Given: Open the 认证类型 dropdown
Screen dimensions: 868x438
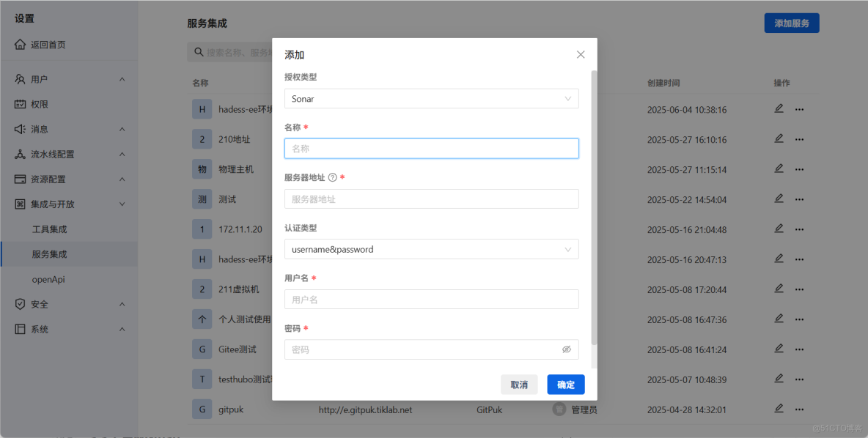Looking at the screenshot, I should [x=431, y=249].
